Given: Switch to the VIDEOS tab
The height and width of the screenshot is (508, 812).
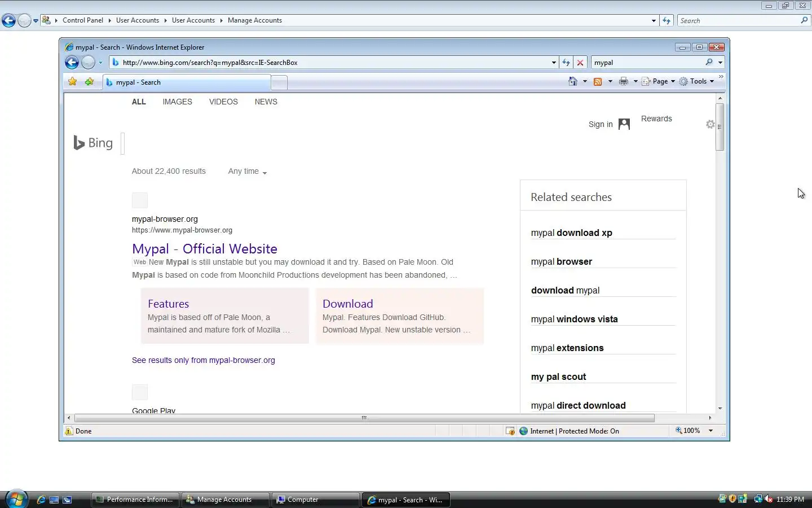Looking at the screenshot, I should click(223, 102).
